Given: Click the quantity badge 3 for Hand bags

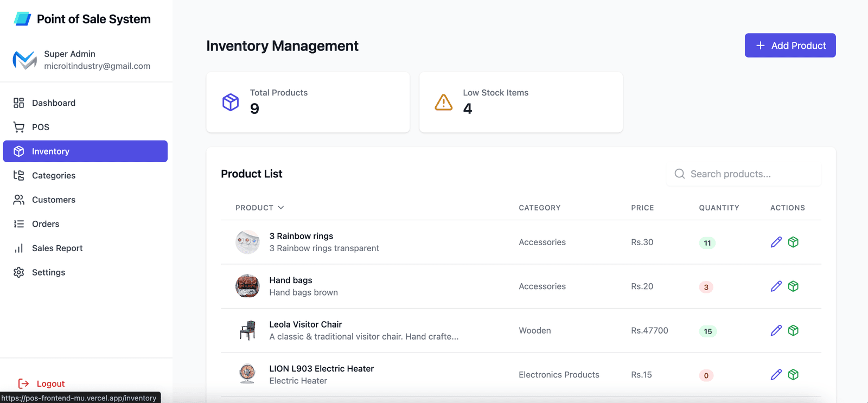Looking at the screenshot, I should [706, 287].
